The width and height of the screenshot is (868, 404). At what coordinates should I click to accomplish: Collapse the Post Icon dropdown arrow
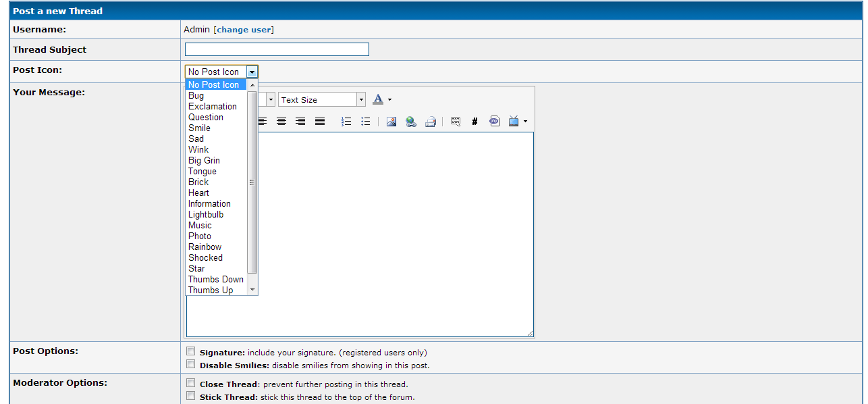pos(252,72)
